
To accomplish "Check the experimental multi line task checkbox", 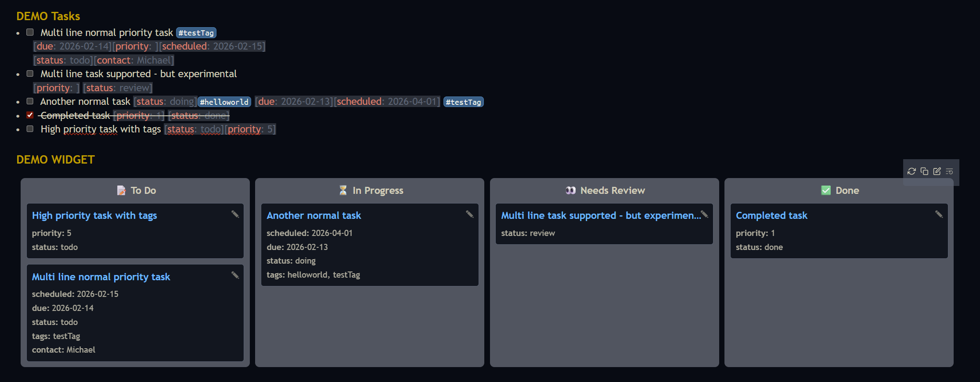I will point(30,74).
